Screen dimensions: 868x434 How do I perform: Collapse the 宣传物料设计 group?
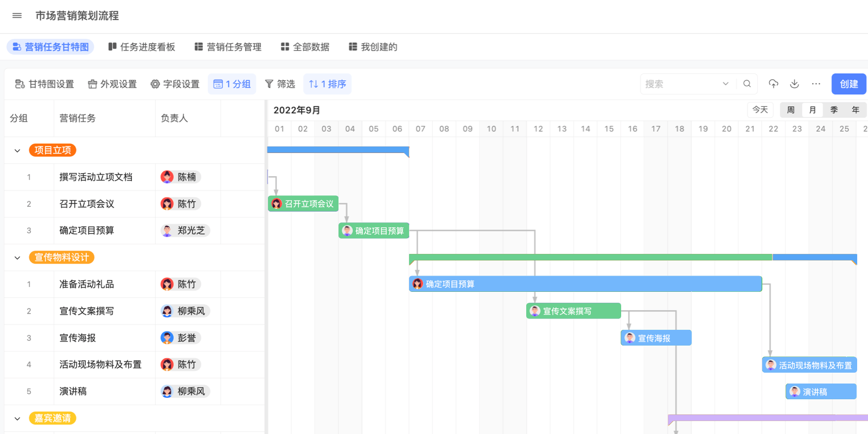click(17, 258)
